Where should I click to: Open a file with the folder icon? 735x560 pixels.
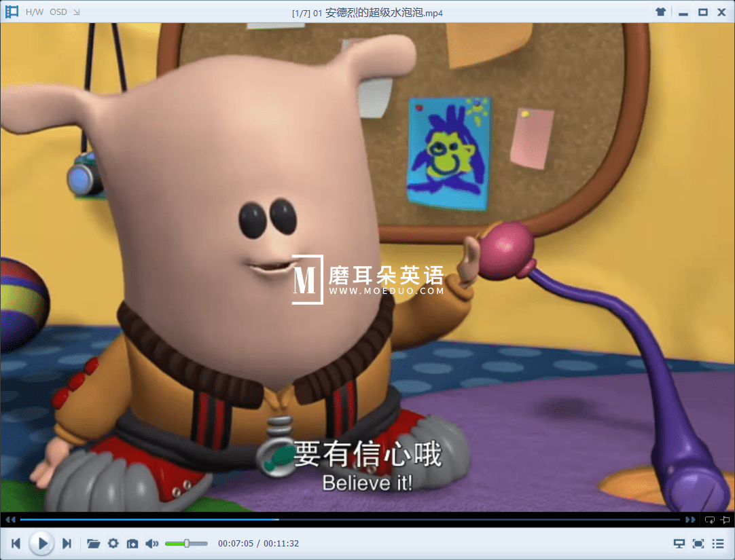point(93,544)
